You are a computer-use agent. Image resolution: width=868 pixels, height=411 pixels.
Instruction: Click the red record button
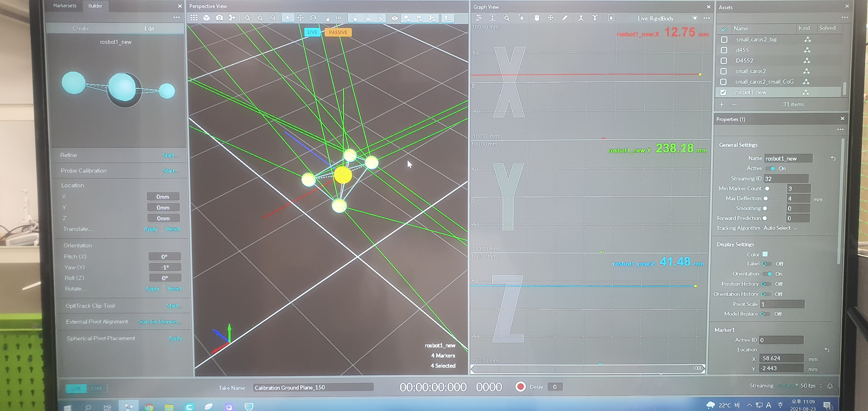tap(520, 386)
